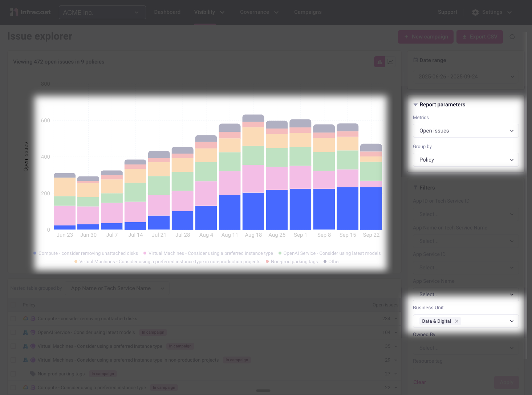Check the Non-prod parking tags row checkbox
This screenshot has height=395, width=532.
point(13,374)
